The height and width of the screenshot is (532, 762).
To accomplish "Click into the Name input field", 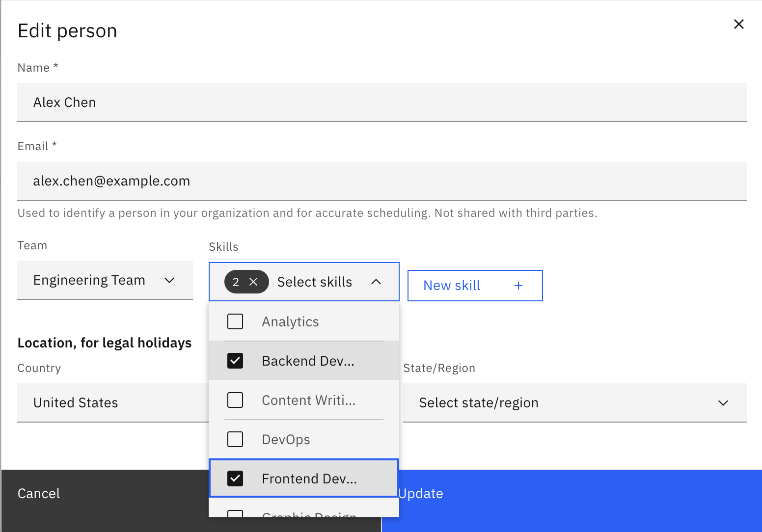I will coord(382,102).
